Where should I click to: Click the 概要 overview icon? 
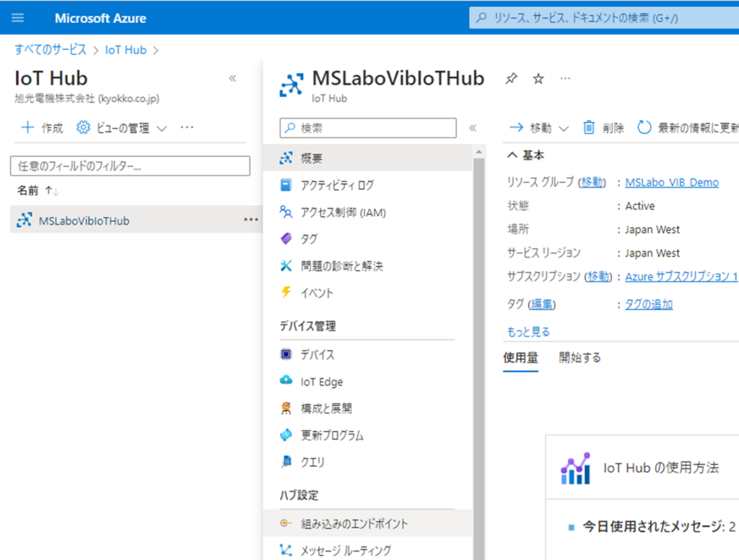(x=286, y=158)
